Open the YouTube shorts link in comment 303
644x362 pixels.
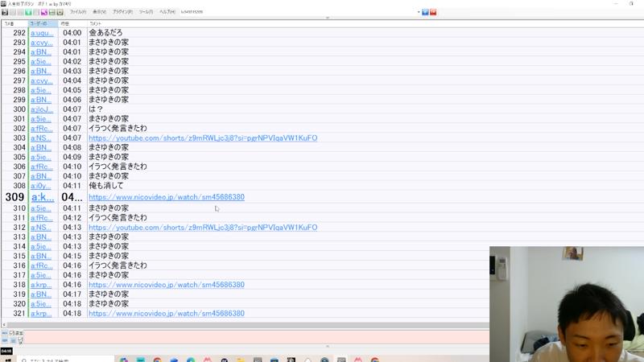[202, 138]
